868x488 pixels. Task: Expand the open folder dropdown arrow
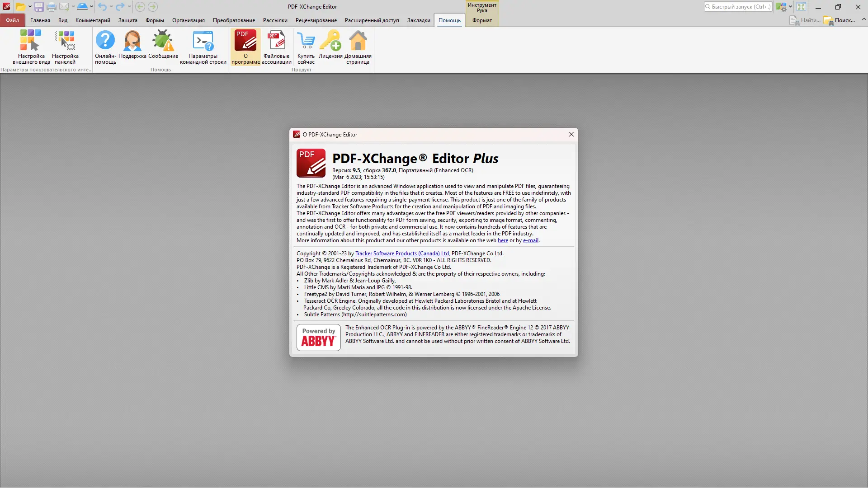[x=30, y=7]
